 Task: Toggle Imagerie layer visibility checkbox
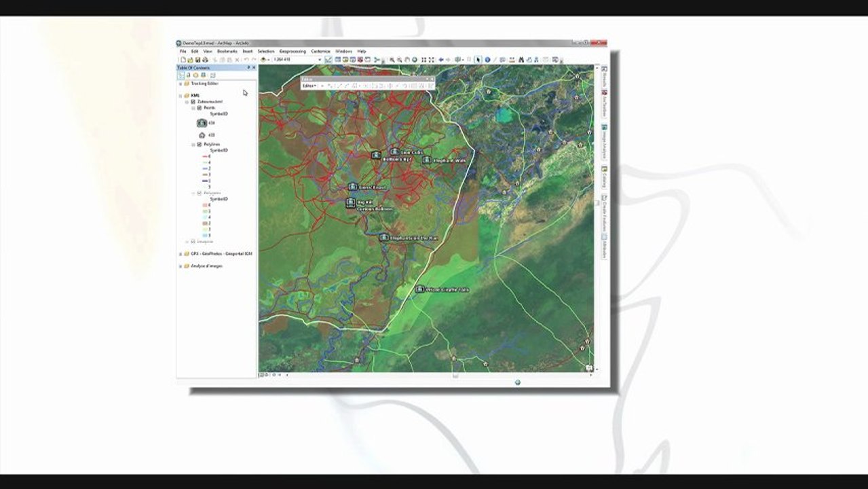[193, 242]
